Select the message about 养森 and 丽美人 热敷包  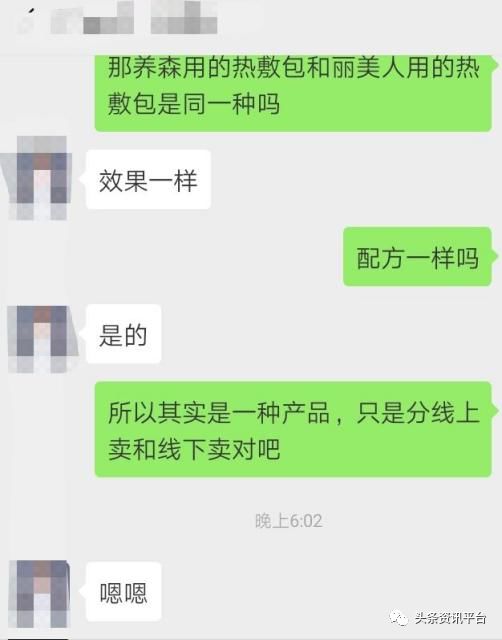coord(293,93)
